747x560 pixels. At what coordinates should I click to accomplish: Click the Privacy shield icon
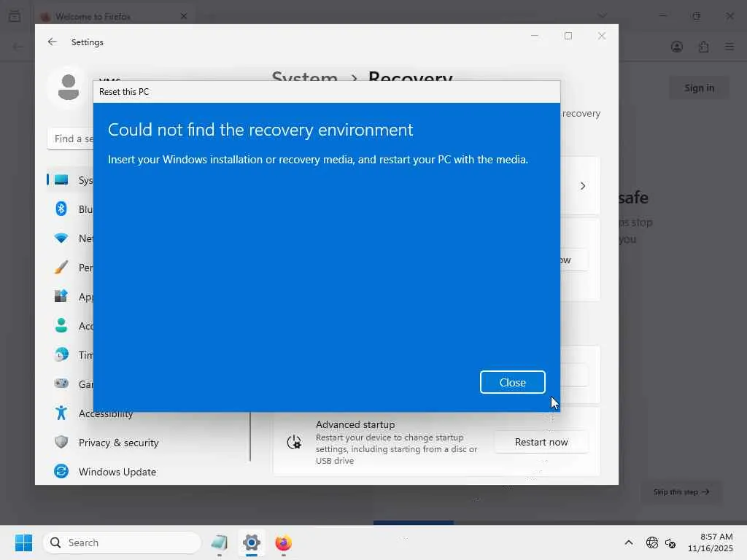click(61, 442)
